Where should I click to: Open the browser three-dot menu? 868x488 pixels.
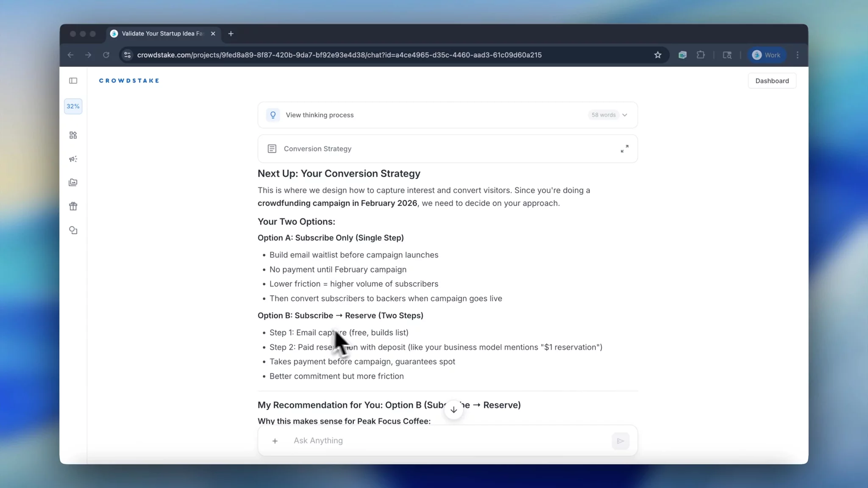point(798,55)
